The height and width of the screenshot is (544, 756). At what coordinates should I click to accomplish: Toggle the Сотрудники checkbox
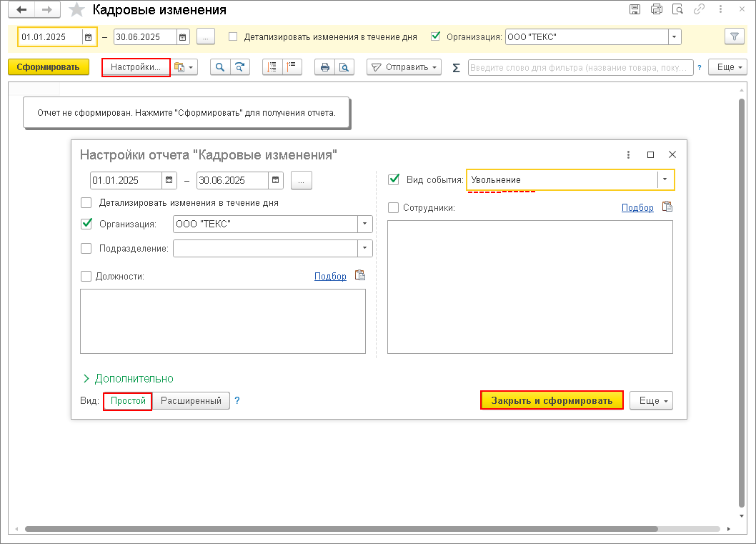pos(394,208)
